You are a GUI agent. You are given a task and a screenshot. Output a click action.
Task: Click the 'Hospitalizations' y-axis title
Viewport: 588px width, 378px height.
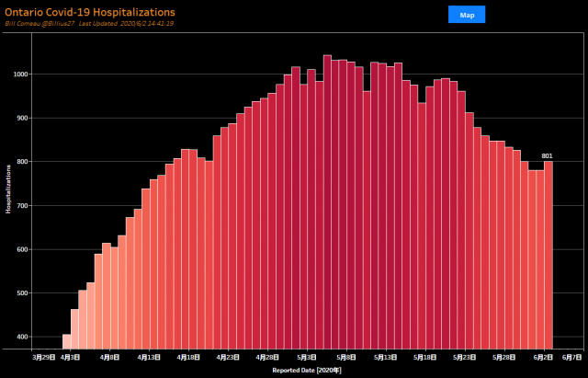coord(8,189)
